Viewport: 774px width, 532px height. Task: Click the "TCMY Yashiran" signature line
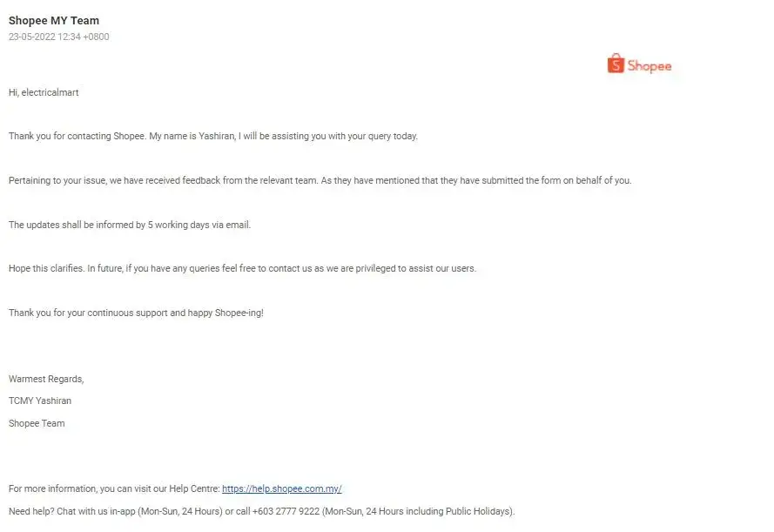(x=40, y=401)
